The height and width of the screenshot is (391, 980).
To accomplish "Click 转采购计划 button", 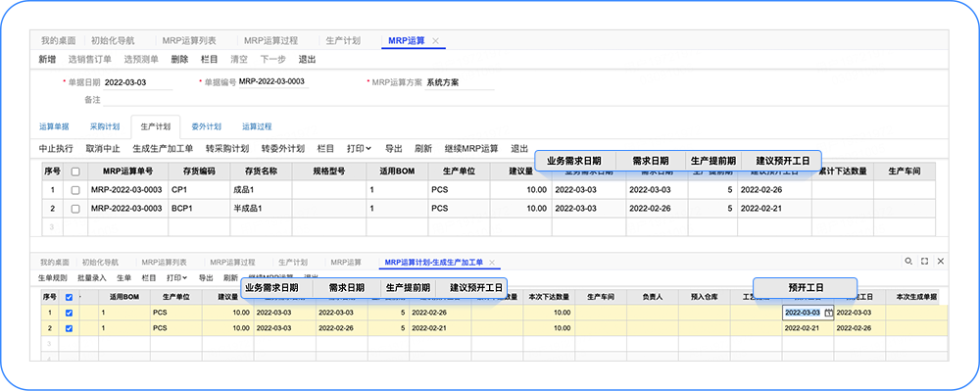I will [x=227, y=149].
